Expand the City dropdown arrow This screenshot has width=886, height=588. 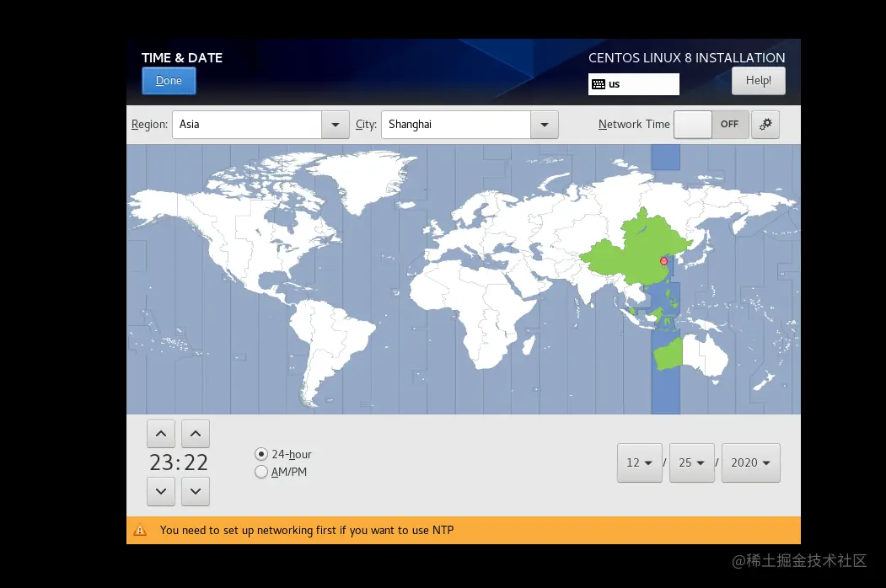[544, 125]
